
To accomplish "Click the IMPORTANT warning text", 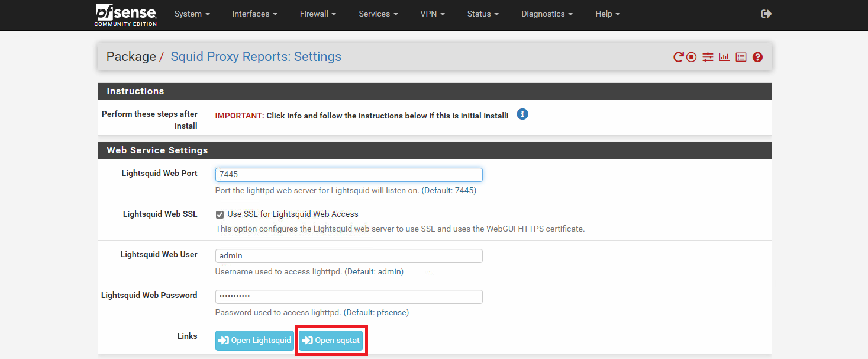I will point(362,116).
